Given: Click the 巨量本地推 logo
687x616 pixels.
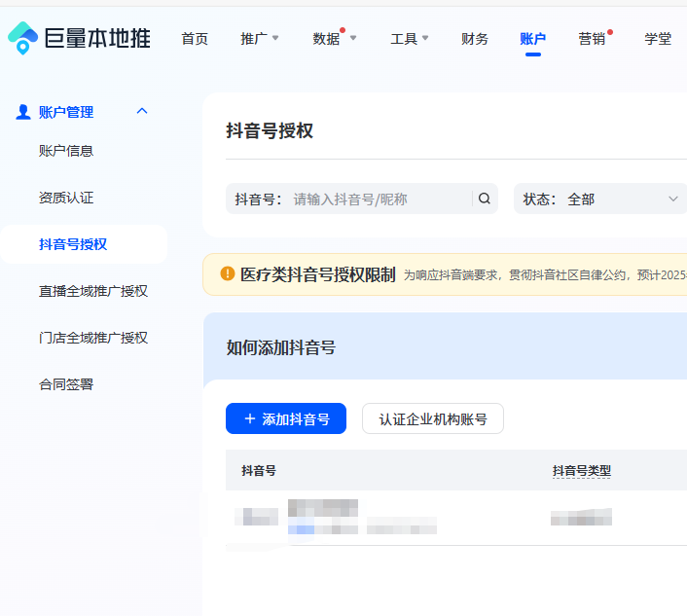Looking at the screenshot, I should tap(79, 38).
